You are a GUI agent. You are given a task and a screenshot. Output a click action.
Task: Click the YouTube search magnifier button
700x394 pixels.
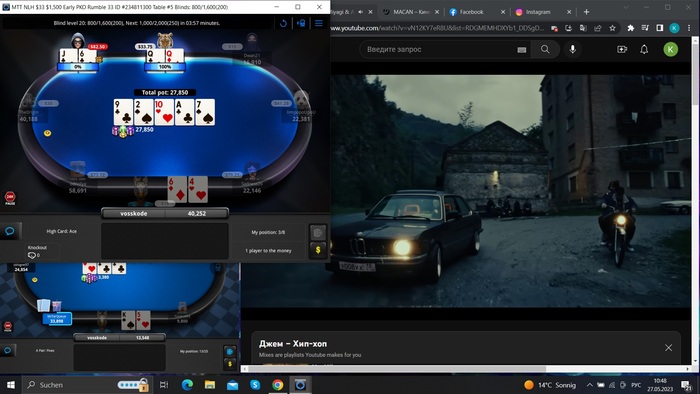545,49
